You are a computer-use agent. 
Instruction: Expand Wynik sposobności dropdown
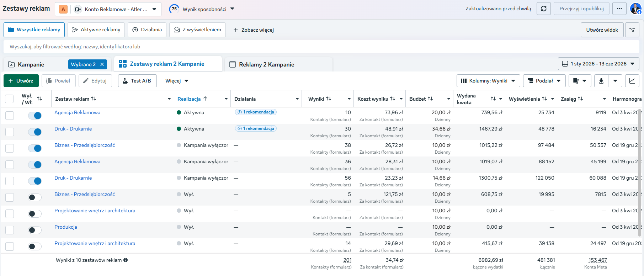click(232, 9)
